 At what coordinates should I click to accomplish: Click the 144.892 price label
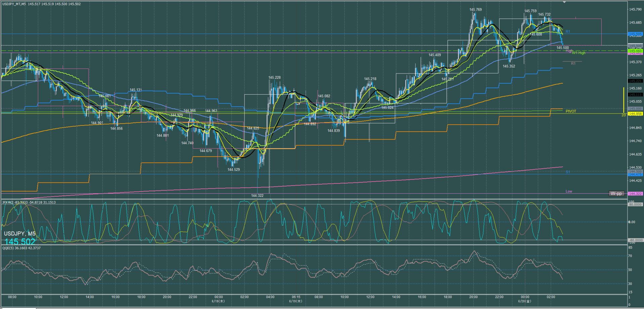[x=310, y=124]
